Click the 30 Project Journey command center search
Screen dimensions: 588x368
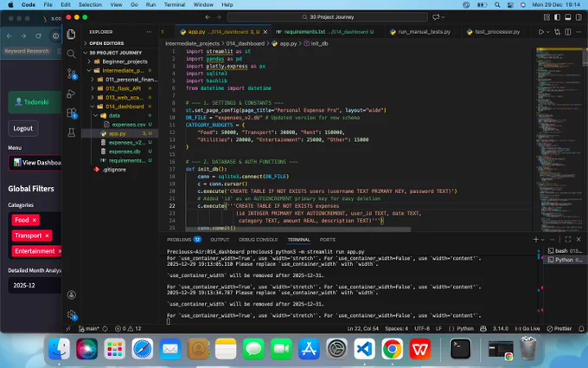point(328,17)
